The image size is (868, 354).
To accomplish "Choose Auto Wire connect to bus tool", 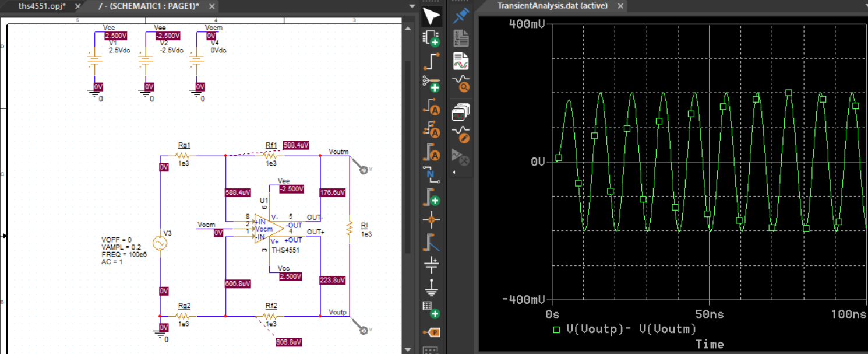I will tap(431, 152).
